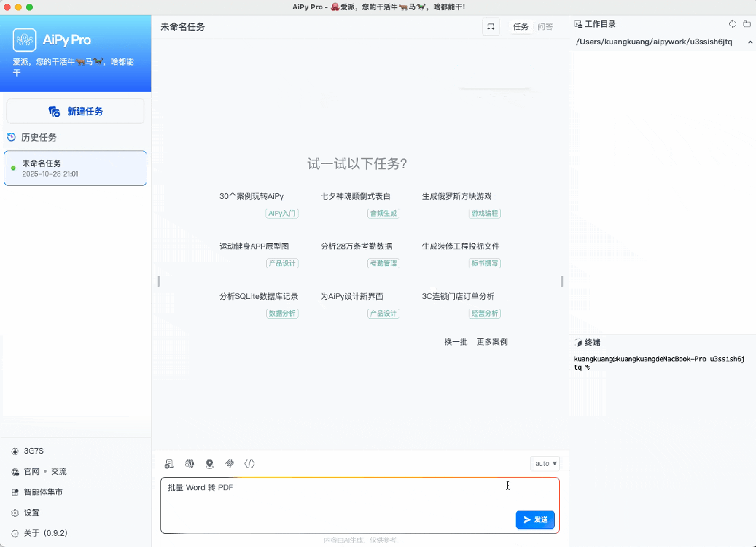Viewport: 756px width, 547px height.
Task: Click the fullscreen icon beside 任务 tab
Action: click(x=491, y=27)
